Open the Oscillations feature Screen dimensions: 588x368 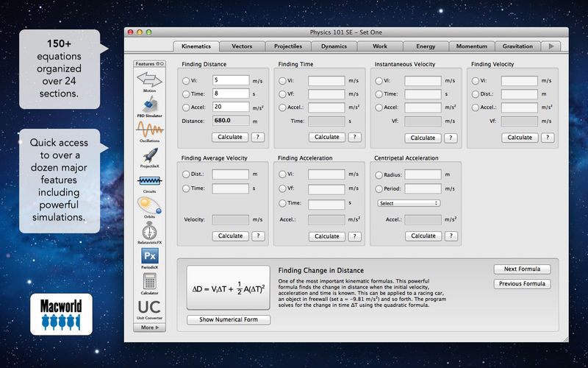point(148,131)
